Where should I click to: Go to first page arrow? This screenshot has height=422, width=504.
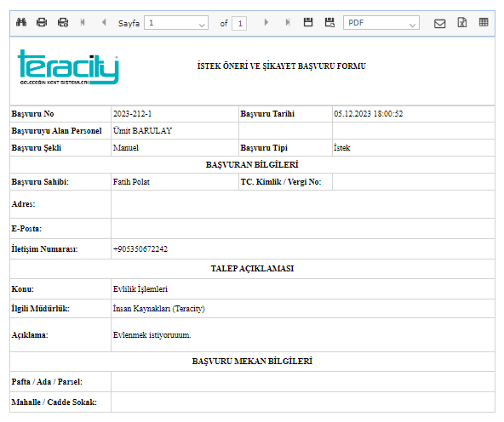pyautogui.click(x=83, y=22)
